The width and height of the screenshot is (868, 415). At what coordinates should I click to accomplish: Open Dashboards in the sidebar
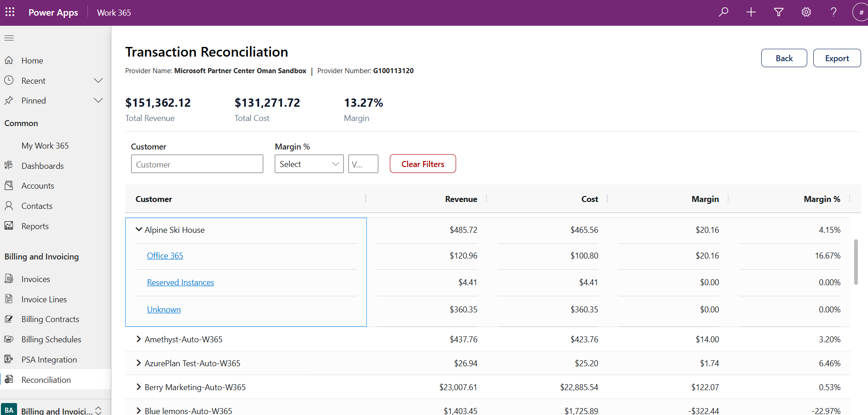click(42, 166)
